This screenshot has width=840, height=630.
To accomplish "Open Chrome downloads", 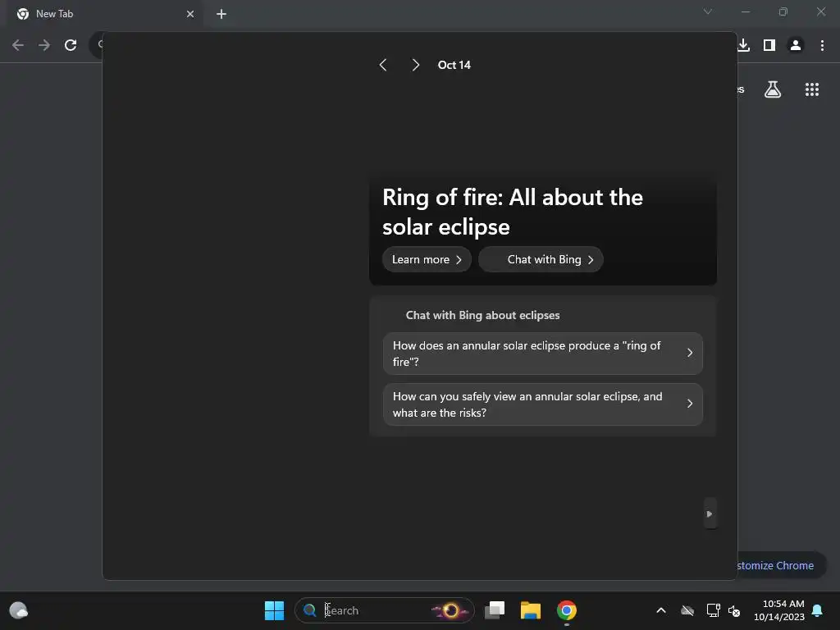I will click(743, 45).
